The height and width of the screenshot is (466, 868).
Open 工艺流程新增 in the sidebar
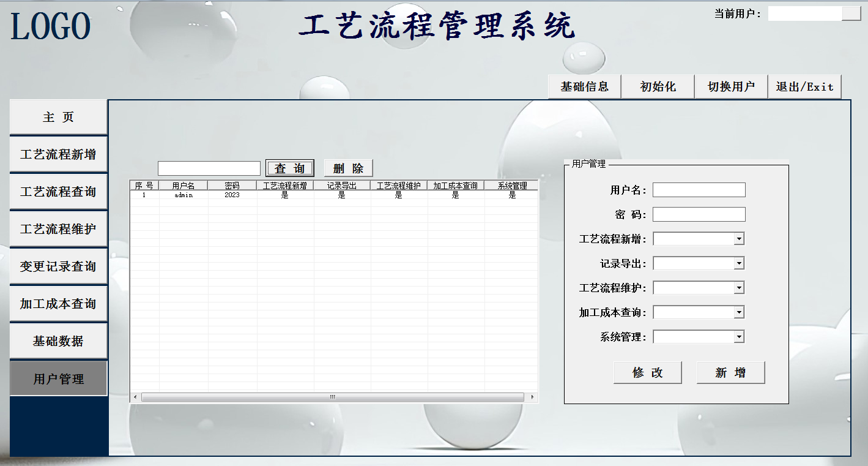58,154
